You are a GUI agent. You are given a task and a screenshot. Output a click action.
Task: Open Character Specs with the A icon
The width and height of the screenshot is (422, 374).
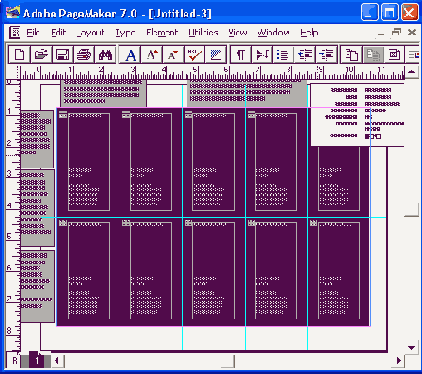pos(130,54)
